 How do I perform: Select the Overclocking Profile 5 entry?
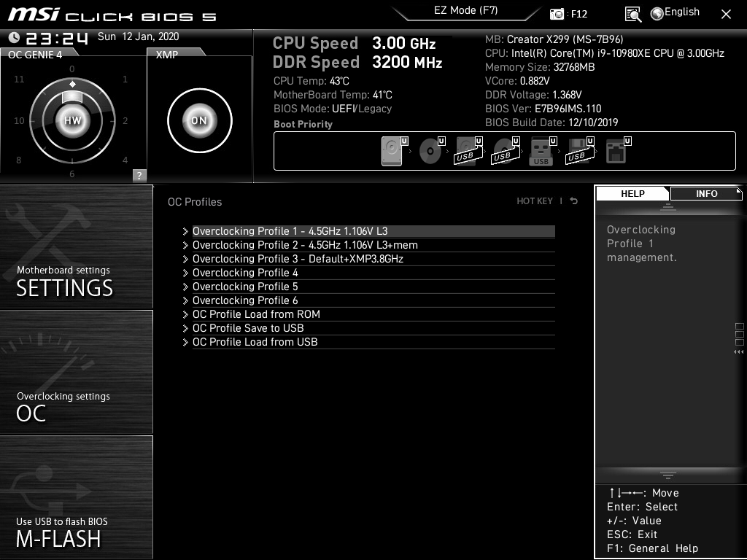[x=373, y=286]
